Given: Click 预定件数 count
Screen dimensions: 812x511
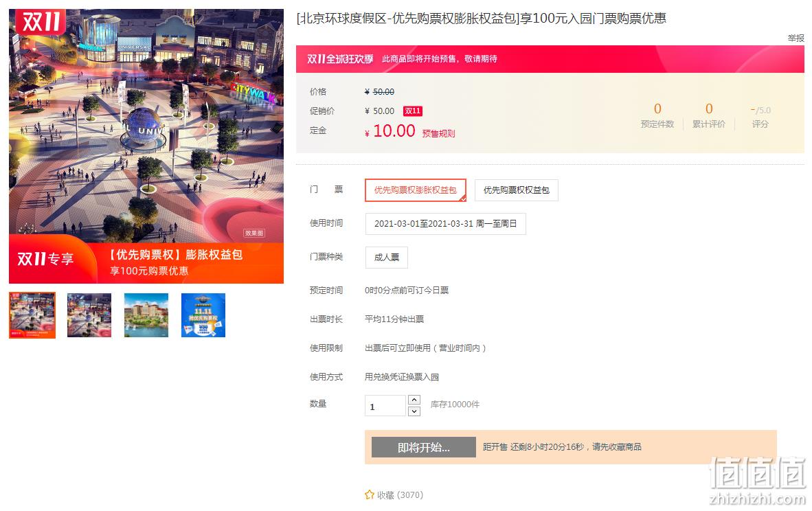Looking at the screenshot, I should [x=657, y=124].
